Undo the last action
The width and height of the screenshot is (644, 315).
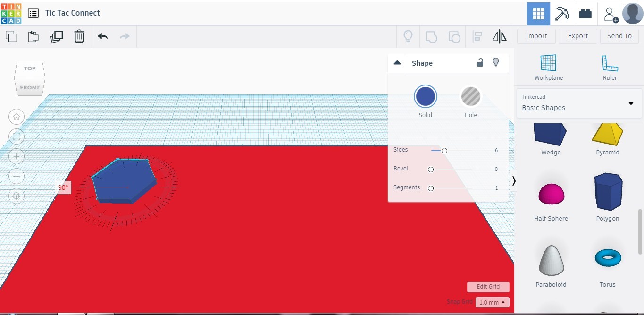click(x=102, y=36)
